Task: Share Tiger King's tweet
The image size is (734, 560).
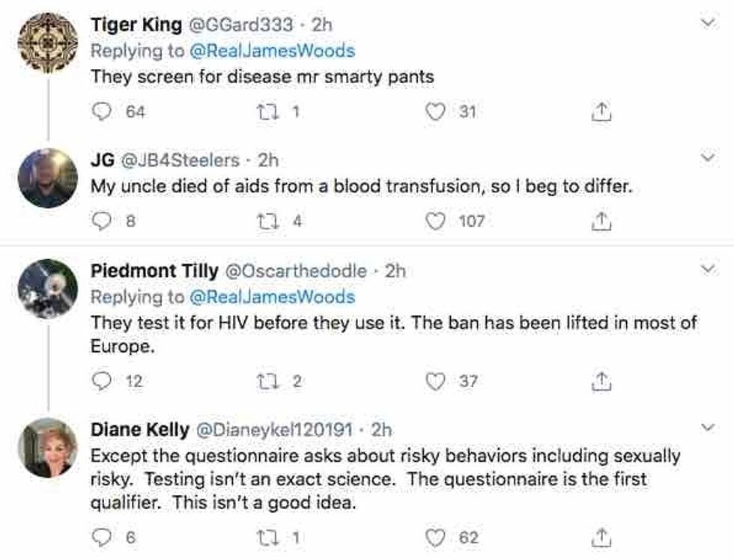Action: click(x=601, y=112)
